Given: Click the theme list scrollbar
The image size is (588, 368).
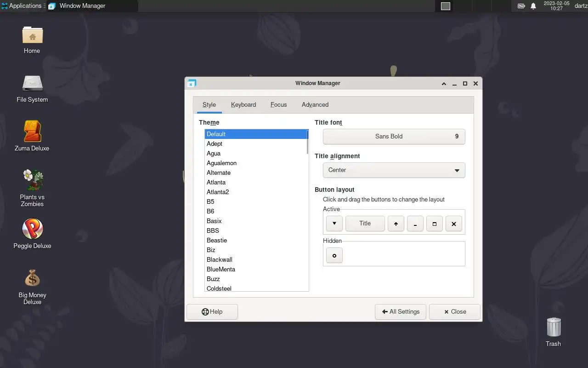Looking at the screenshot, I should click(307, 143).
